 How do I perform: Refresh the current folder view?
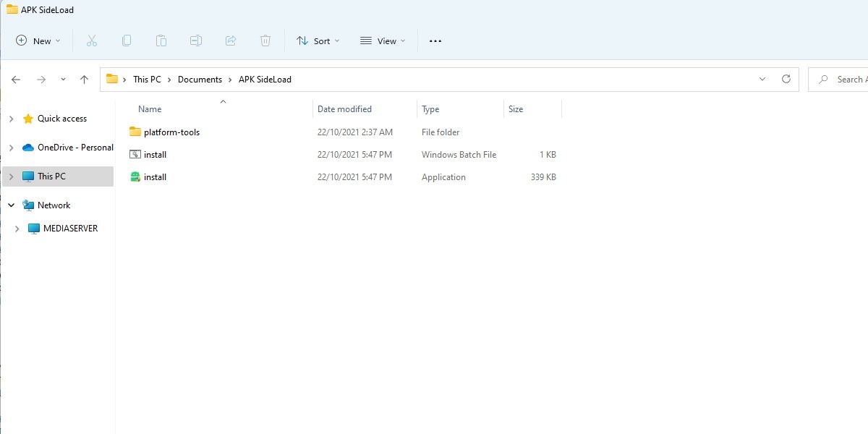click(x=786, y=80)
